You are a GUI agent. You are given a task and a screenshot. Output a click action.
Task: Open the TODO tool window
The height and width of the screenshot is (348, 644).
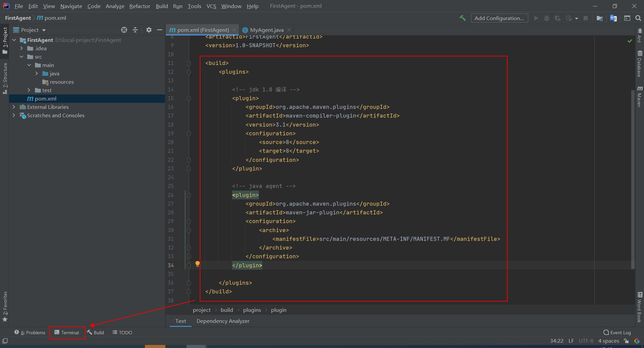(x=122, y=333)
